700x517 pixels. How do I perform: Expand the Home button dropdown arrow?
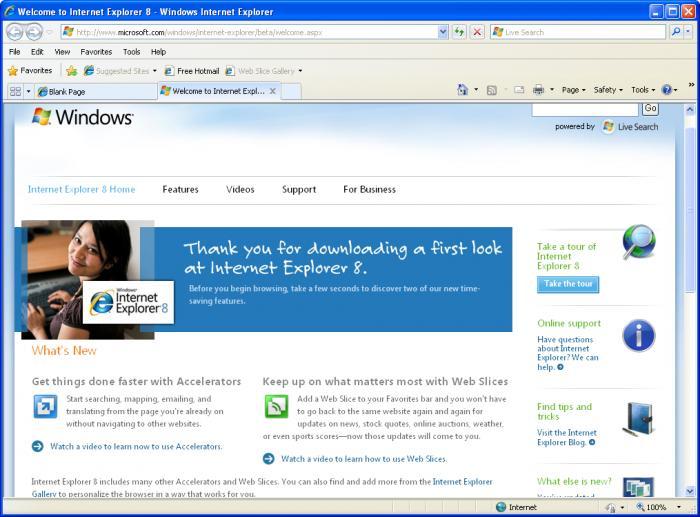coord(476,90)
